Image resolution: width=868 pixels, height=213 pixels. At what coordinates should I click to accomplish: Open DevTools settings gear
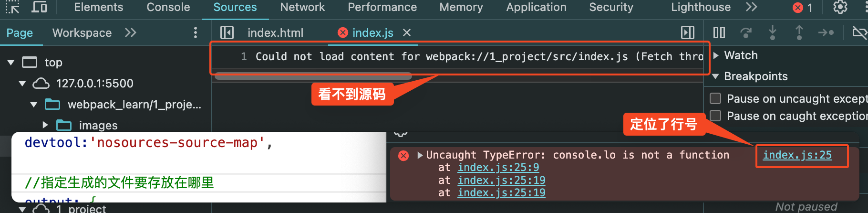(840, 7)
